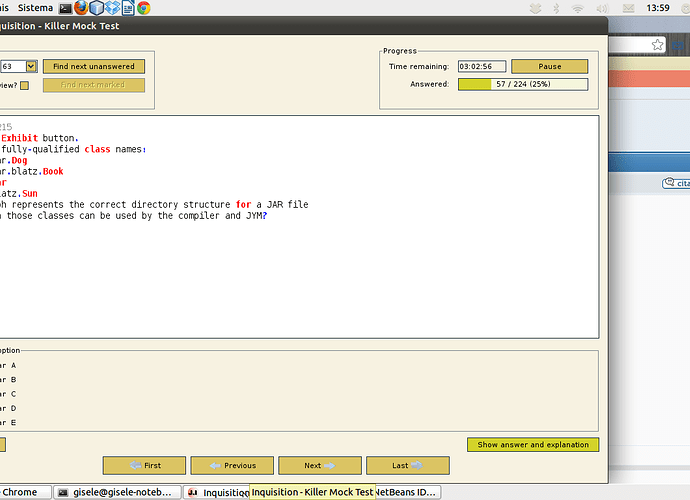The height and width of the screenshot is (500, 690).
Task: Switch to NetBeans IDE taskbar item
Action: point(407,492)
